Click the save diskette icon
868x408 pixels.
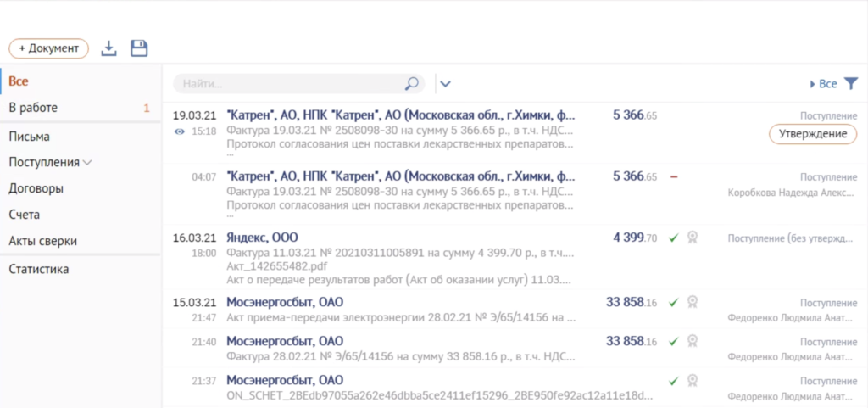click(139, 49)
